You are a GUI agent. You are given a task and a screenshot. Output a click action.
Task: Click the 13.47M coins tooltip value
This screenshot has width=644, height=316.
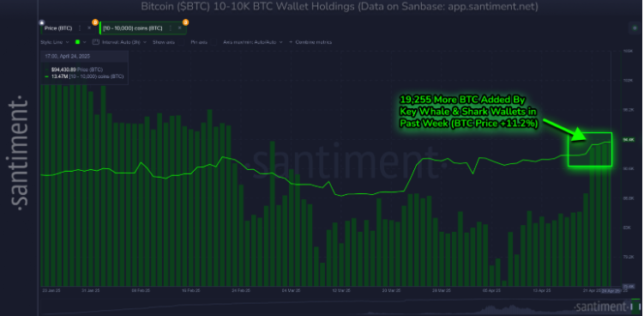(87, 76)
